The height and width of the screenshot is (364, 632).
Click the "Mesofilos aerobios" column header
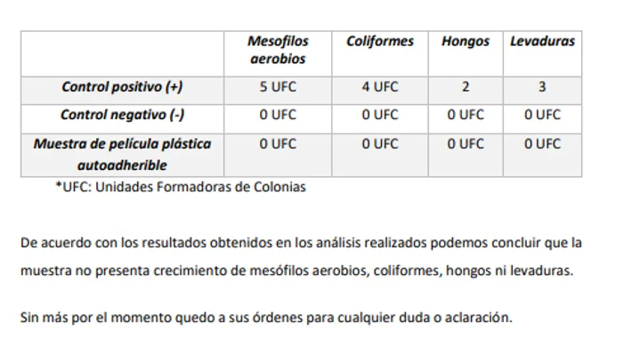point(278,51)
